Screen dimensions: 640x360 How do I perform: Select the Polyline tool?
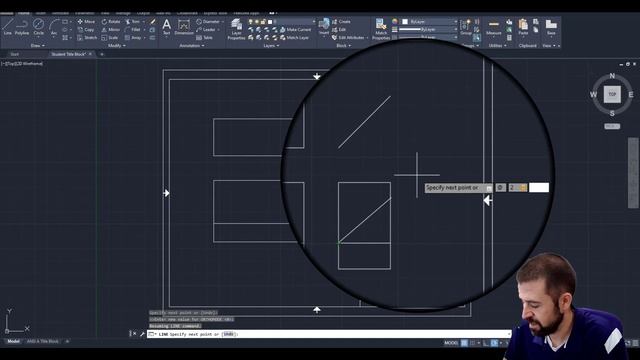coord(22,27)
